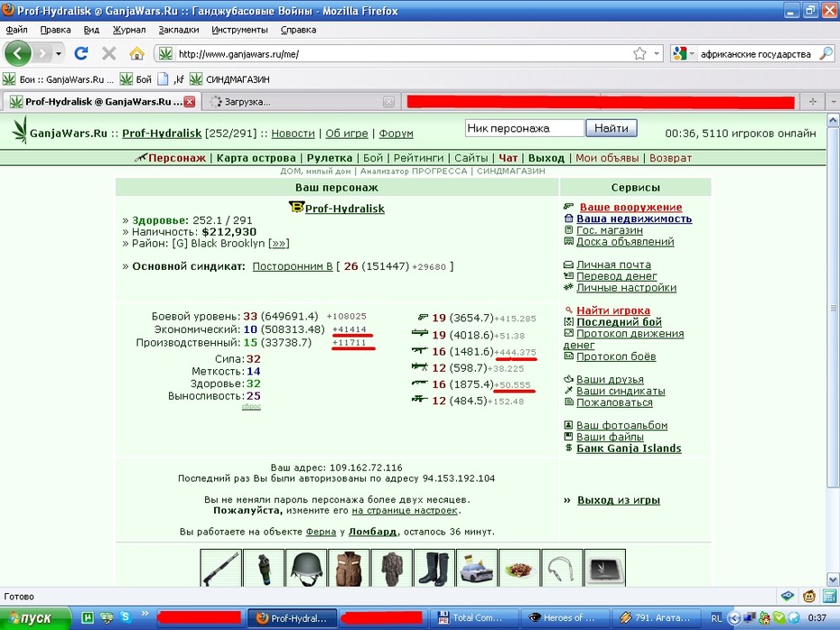Reload the page with the refresh icon
Image resolution: width=840 pixels, height=630 pixels.
click(x=81, y=53)
